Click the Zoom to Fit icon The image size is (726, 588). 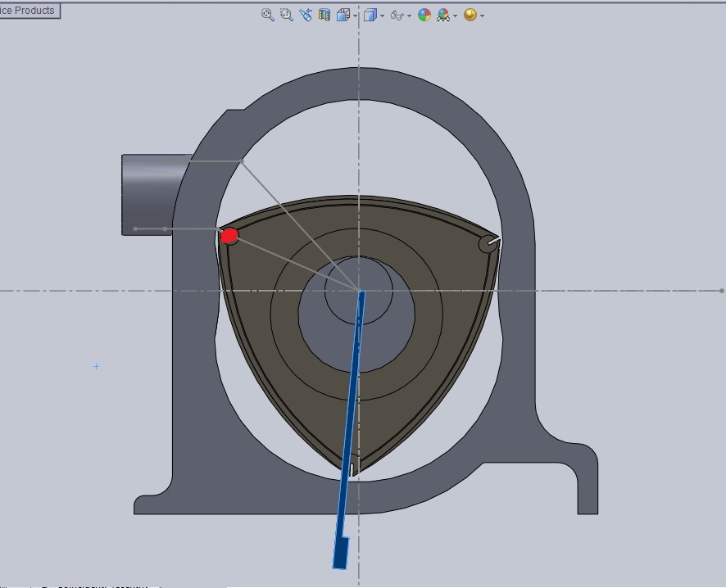click(267, 15)
